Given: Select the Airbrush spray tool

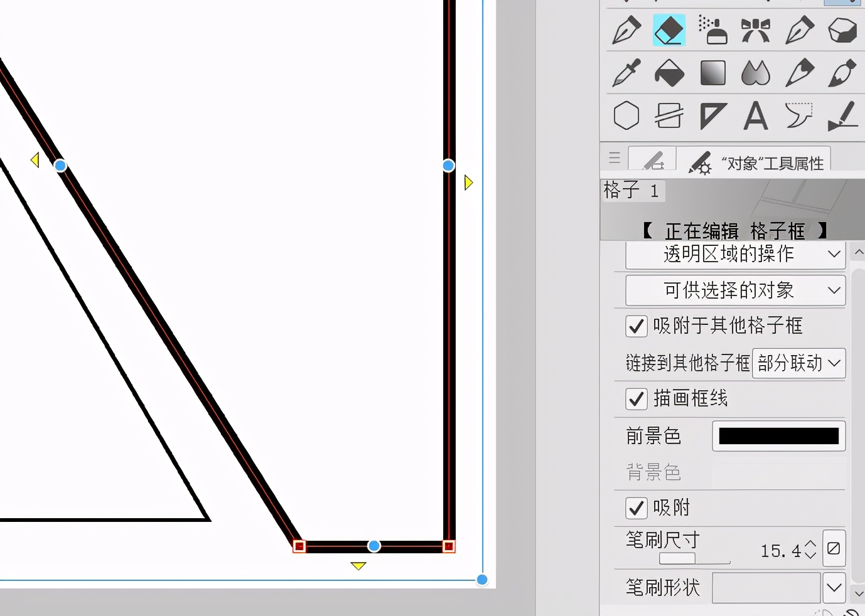Looking at the screenshot, I should pos(712,30).
